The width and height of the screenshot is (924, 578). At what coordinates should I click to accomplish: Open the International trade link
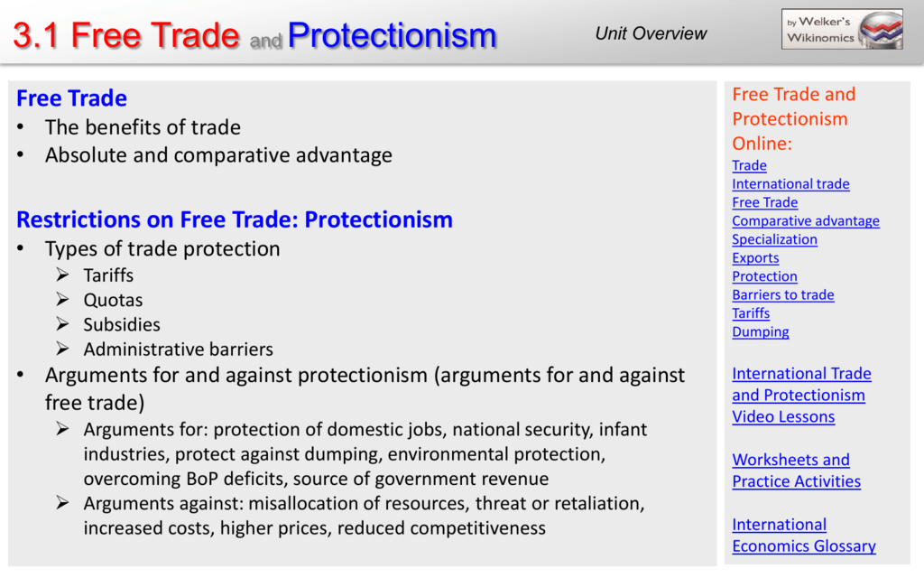pos(790,184)
